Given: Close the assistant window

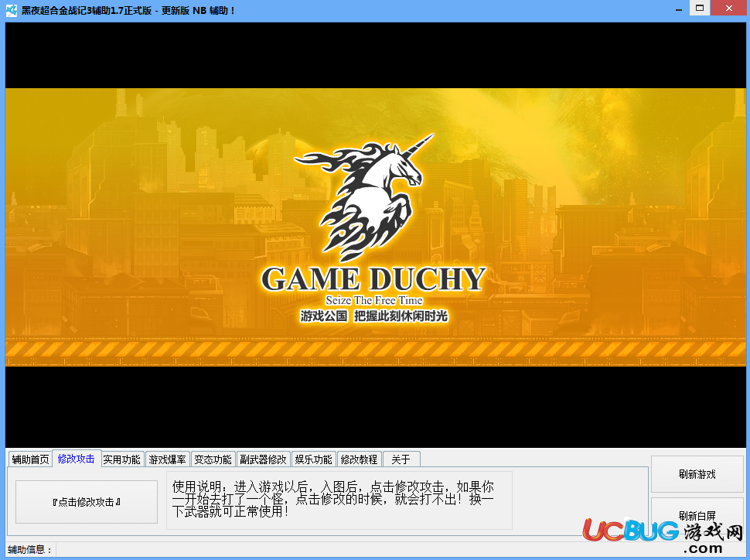Looking at the screenshot, I should (729, 9).
